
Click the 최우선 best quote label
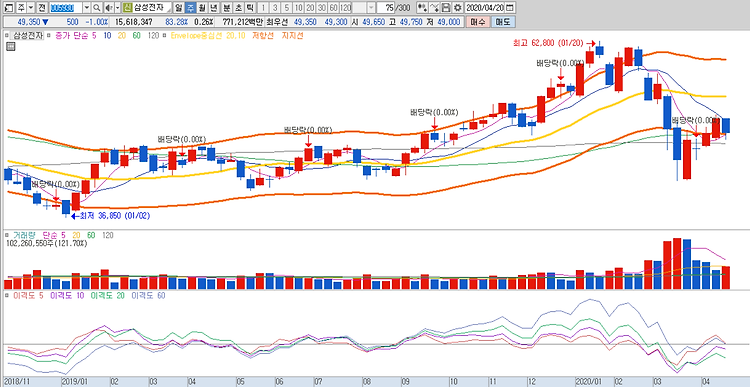(x=276, y=22)
